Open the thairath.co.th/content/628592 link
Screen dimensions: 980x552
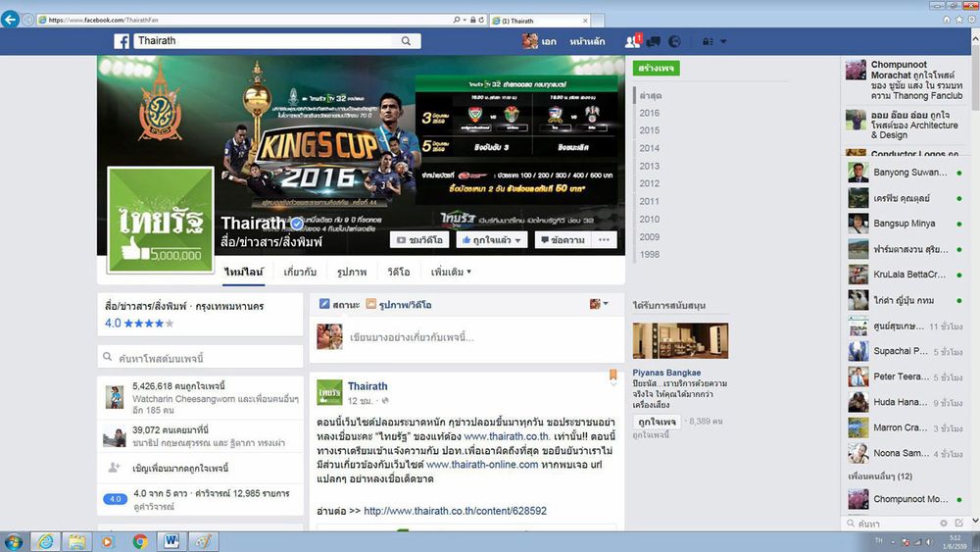coord(455,511)
